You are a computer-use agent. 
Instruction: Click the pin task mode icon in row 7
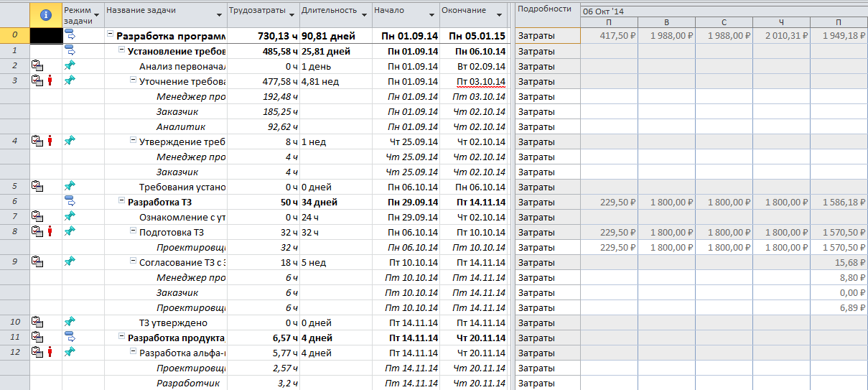pyautogui.click(x=70, y=217)
